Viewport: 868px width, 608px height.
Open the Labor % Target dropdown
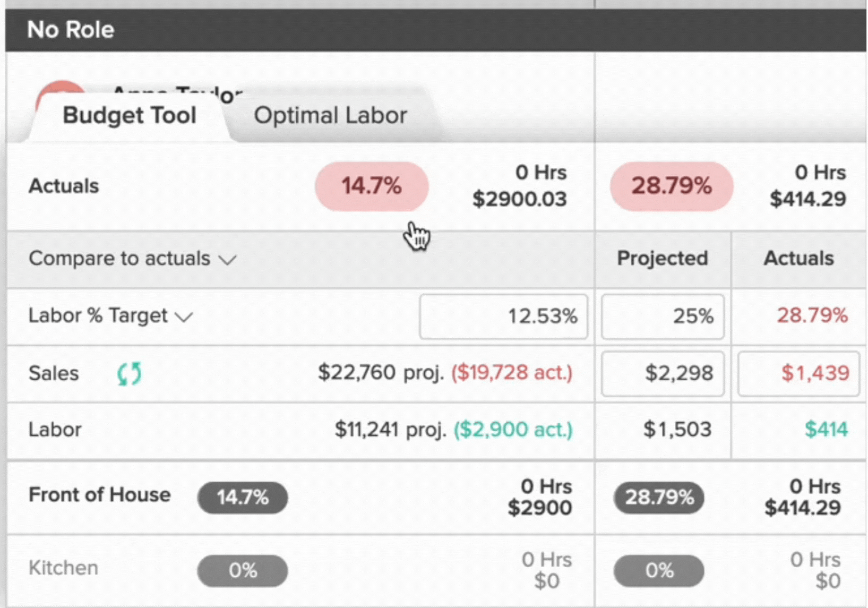110,316
